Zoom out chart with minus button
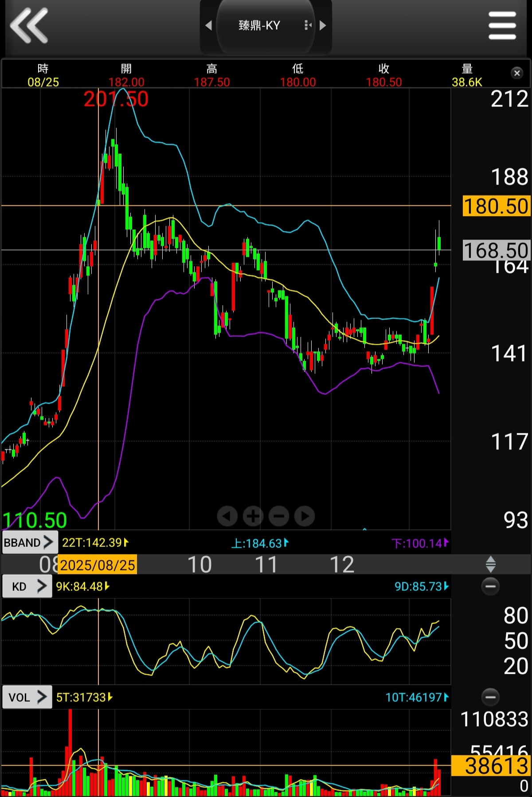 click(279, 516)
